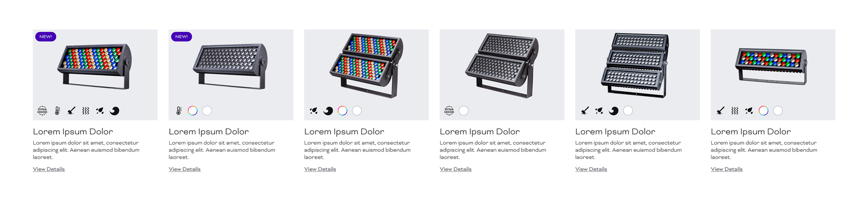Open View Details link under the fourth product
Viewport: 868px width, 201px height.
[455, 169]
